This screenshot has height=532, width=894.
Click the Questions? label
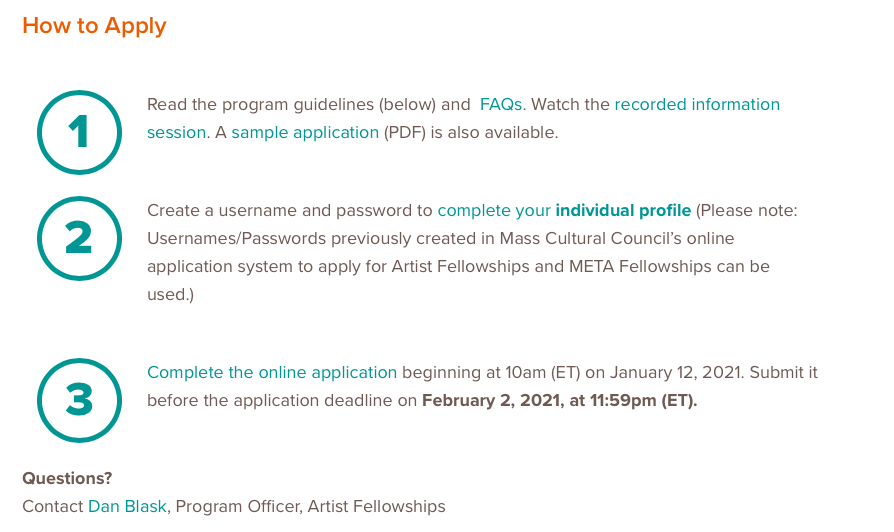click(67, 478)
